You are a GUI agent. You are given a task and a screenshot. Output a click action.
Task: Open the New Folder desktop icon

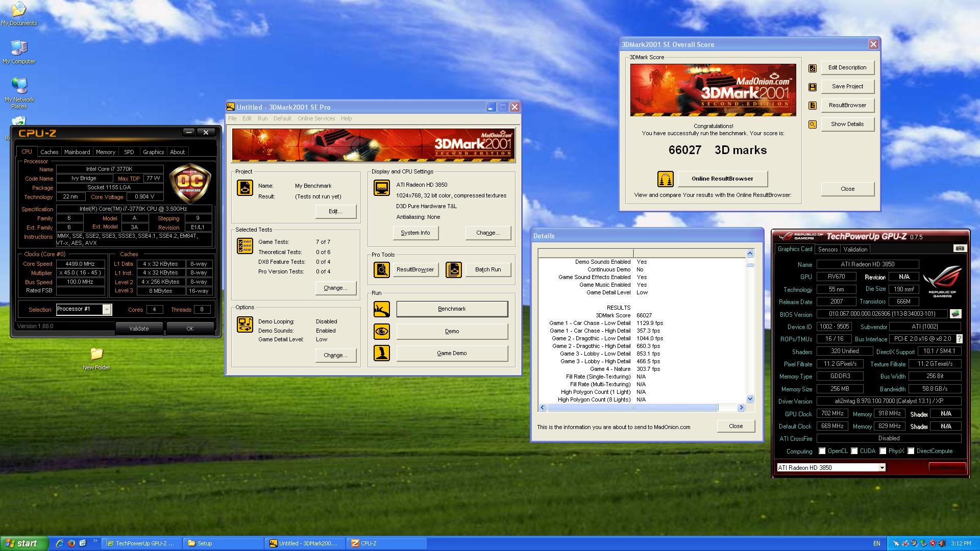click(96, 358)
